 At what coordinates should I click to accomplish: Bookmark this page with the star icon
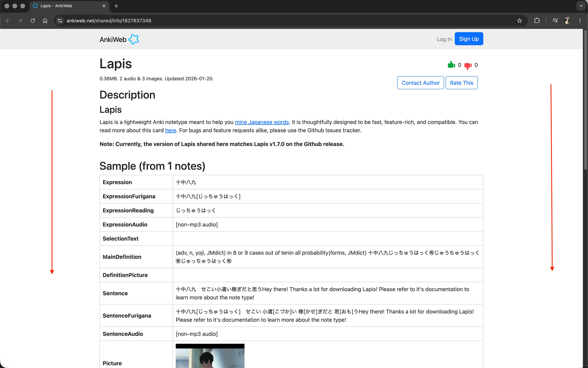(x=519, y=21)
